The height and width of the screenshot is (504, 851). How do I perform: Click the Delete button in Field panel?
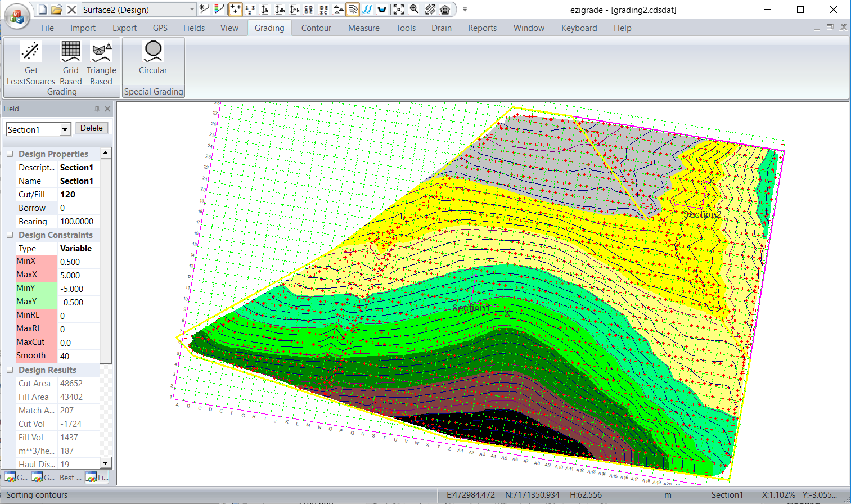(91, 128)
